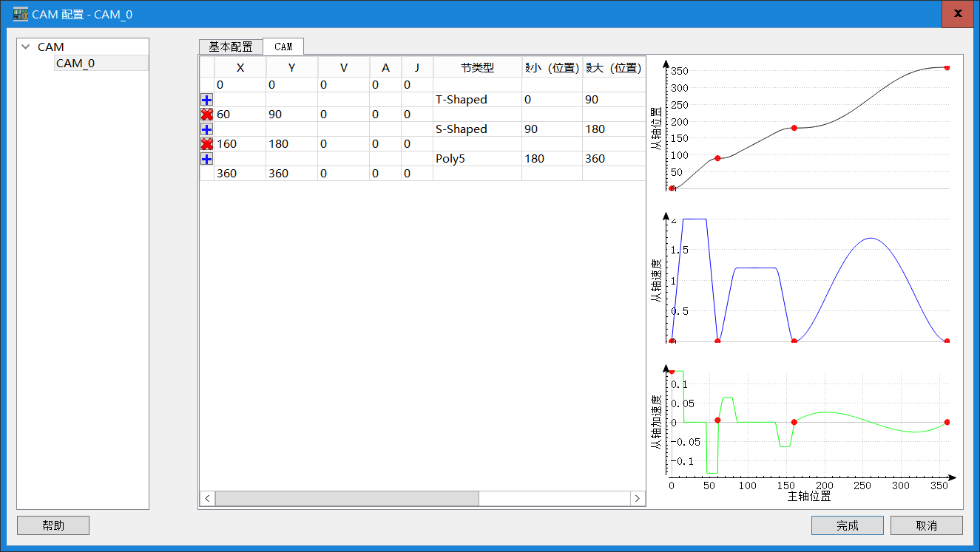
Task: Click the plus icon in the Poly5 row
Action: click(x=207, y=159)
